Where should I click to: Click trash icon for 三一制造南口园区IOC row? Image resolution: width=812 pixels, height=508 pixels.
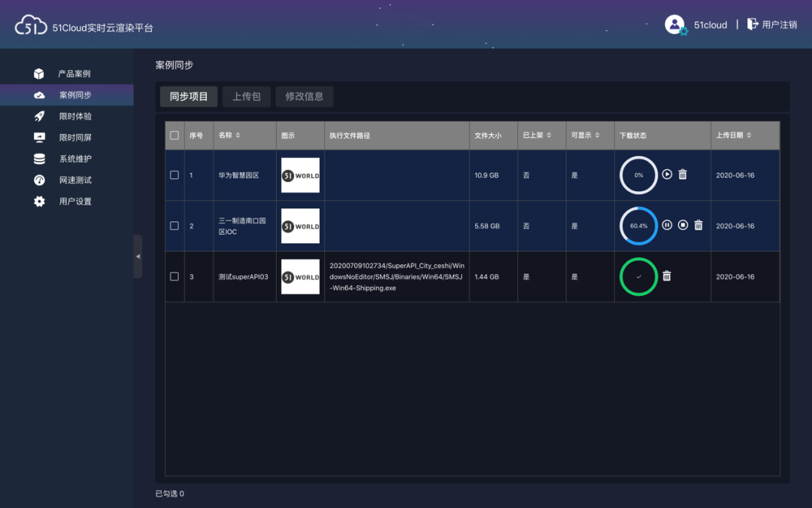point(698,225)
